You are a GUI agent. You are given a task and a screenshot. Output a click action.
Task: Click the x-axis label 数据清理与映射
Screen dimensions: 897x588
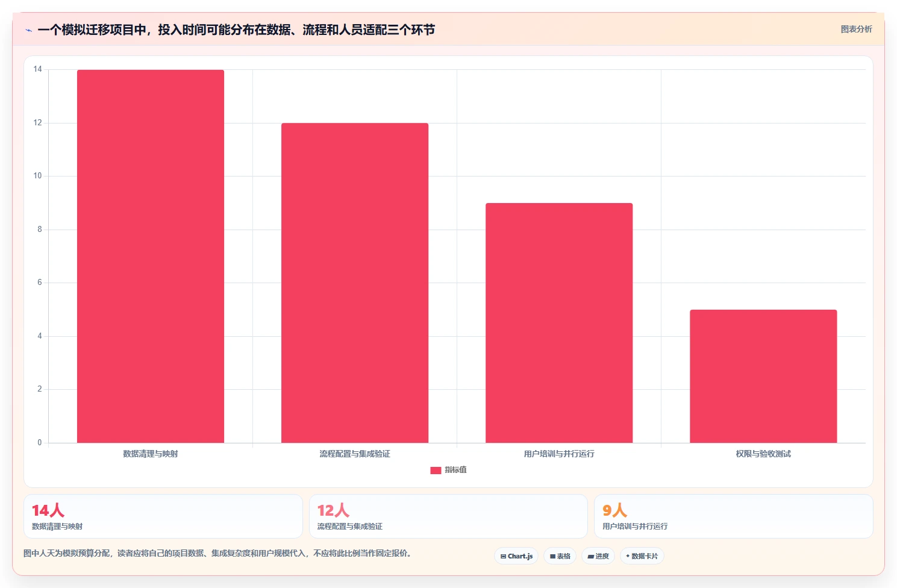pos(151,454)
